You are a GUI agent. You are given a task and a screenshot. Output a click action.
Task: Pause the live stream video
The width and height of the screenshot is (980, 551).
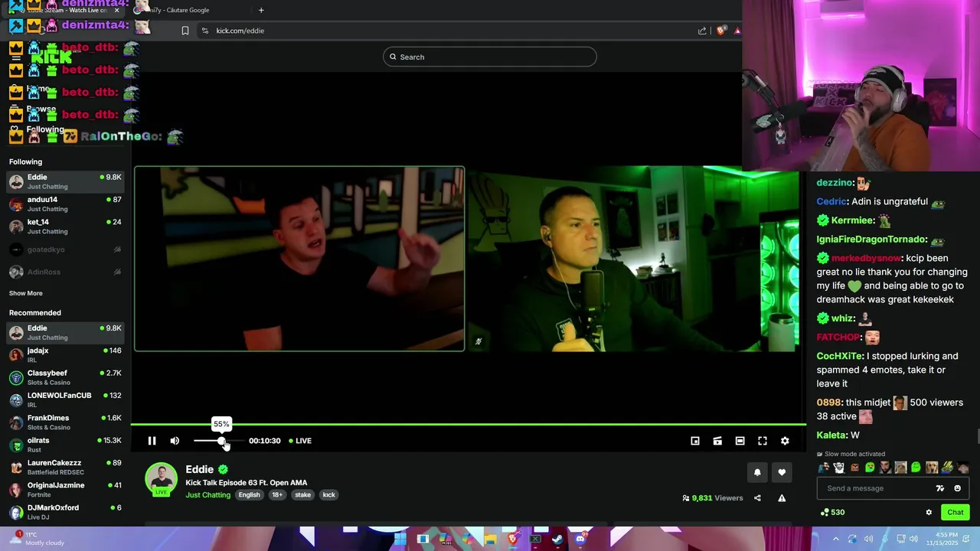tap(152, 441)
